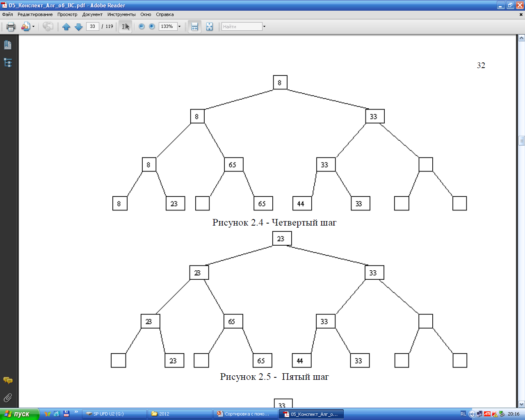Open the Справка menu
Viewport: 525px width, 420px height.
click(x=164, y=14)
